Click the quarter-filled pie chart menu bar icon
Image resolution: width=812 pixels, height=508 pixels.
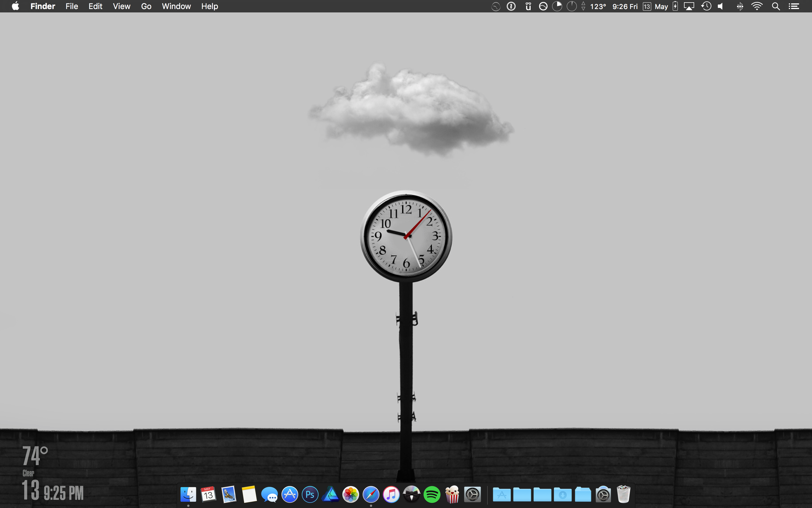[557, 6]
